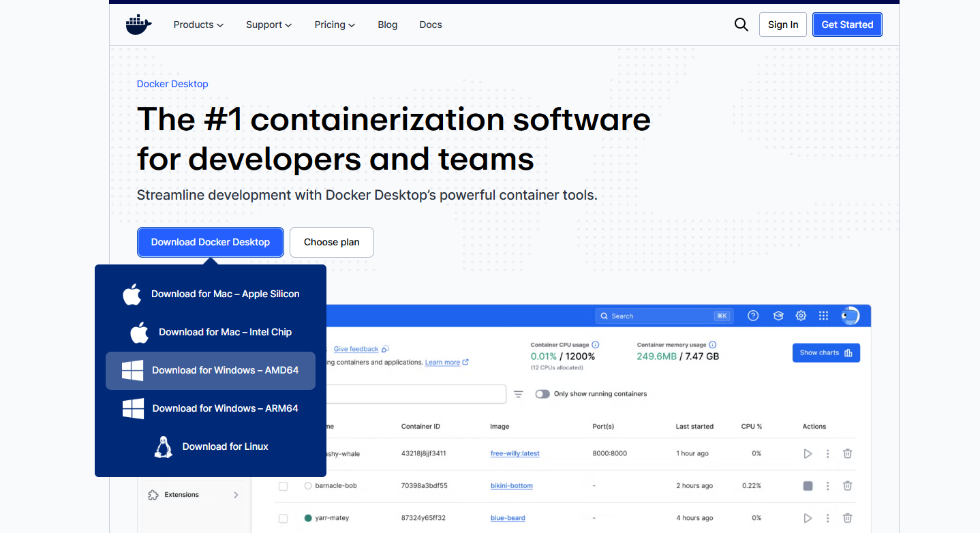Click the Linux penguin icon

[x=163, y=447]
